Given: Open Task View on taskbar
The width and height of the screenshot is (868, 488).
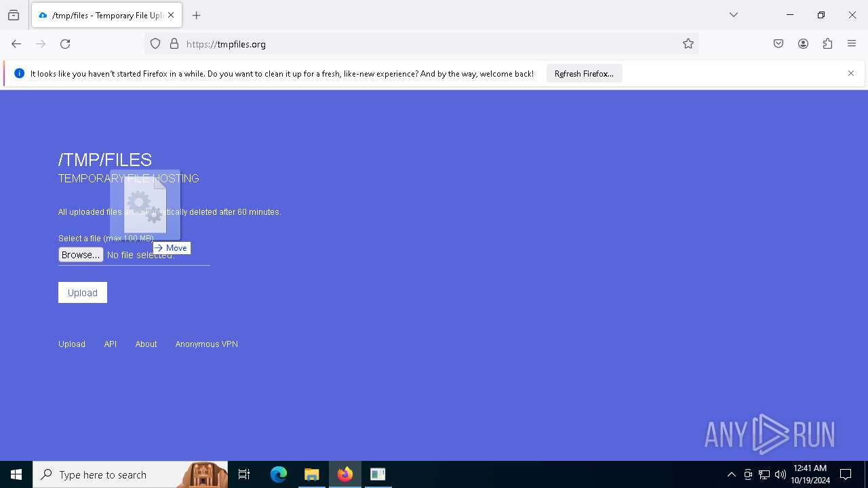Looking at the screenshot, I should (x=244, y=474).
